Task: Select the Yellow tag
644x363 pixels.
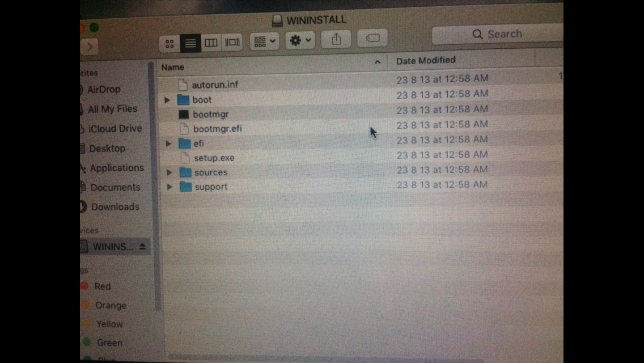Action: coord(109,324)
